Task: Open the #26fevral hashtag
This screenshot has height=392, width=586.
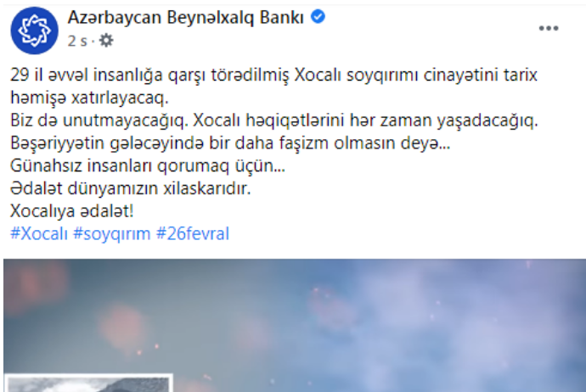Action: click(x=193, y=233)
